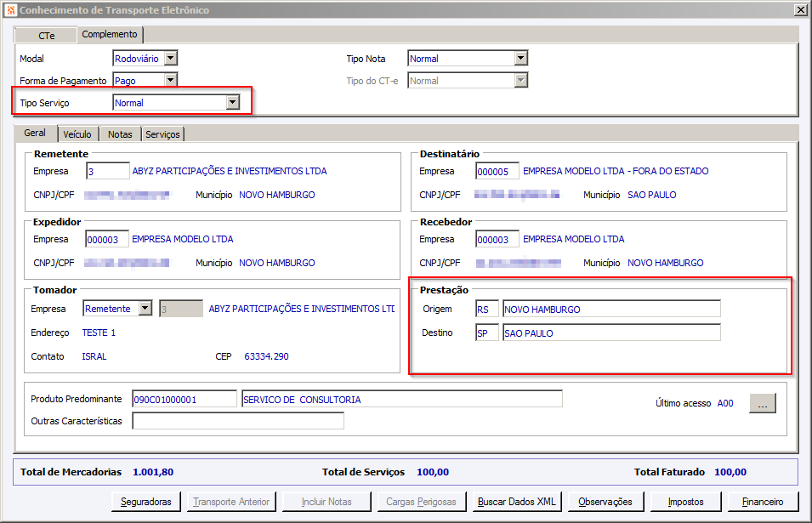812x523 pixels.
Task: Open the disabled Tipo do CT-e dropdown
Action: point(521,80)
